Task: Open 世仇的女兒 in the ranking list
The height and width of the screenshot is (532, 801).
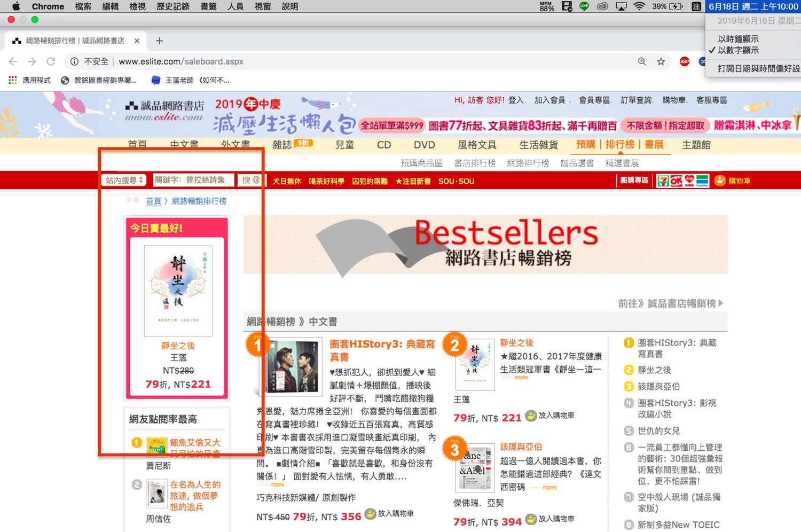Action: 658,431
